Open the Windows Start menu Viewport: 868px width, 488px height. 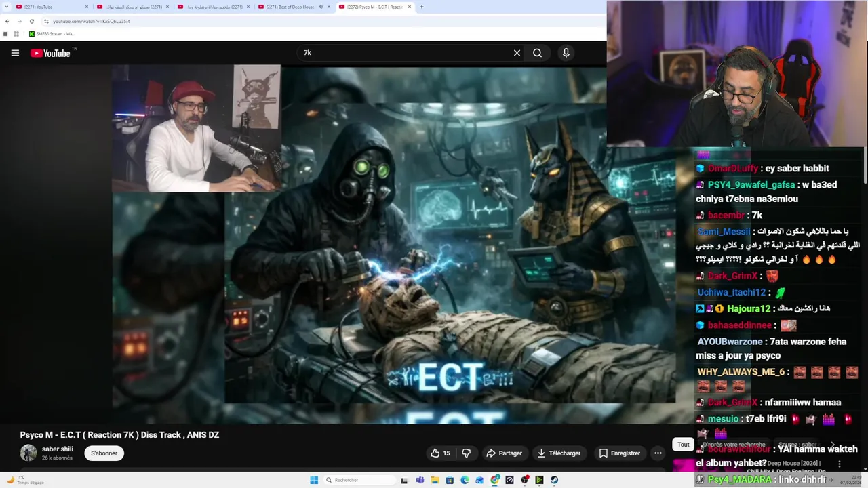click(314, 480)
